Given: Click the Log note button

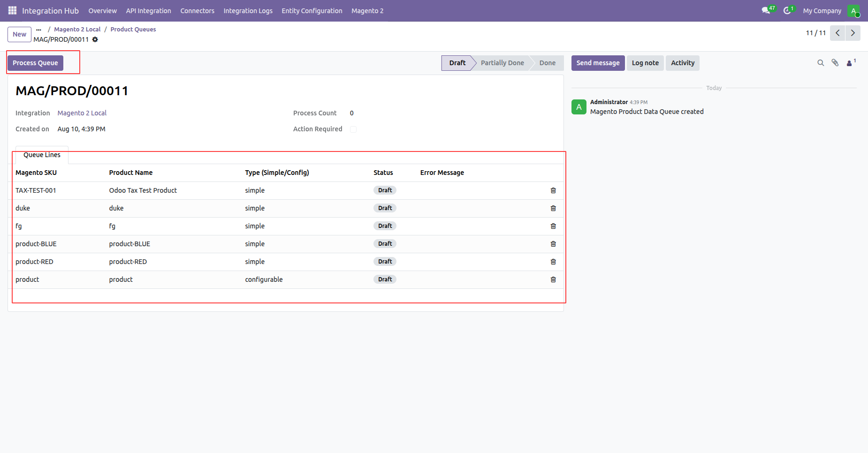Looking at the screenshot, I should click(645, 63).
